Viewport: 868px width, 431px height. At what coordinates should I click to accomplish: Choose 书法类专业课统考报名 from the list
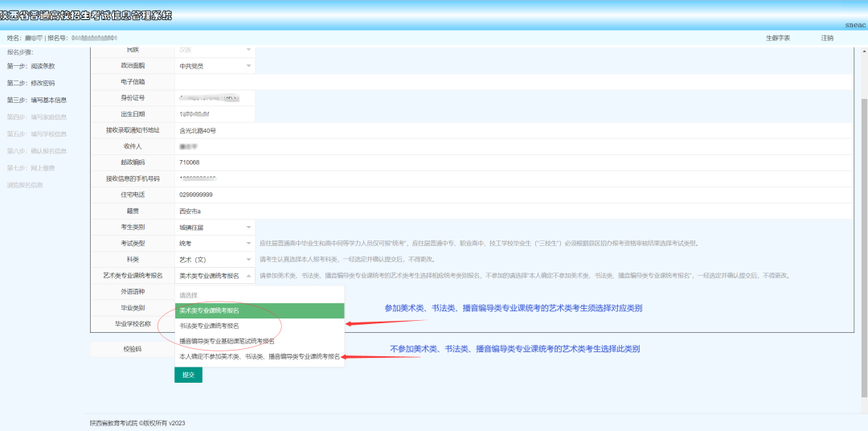click(x=260, y=326)
